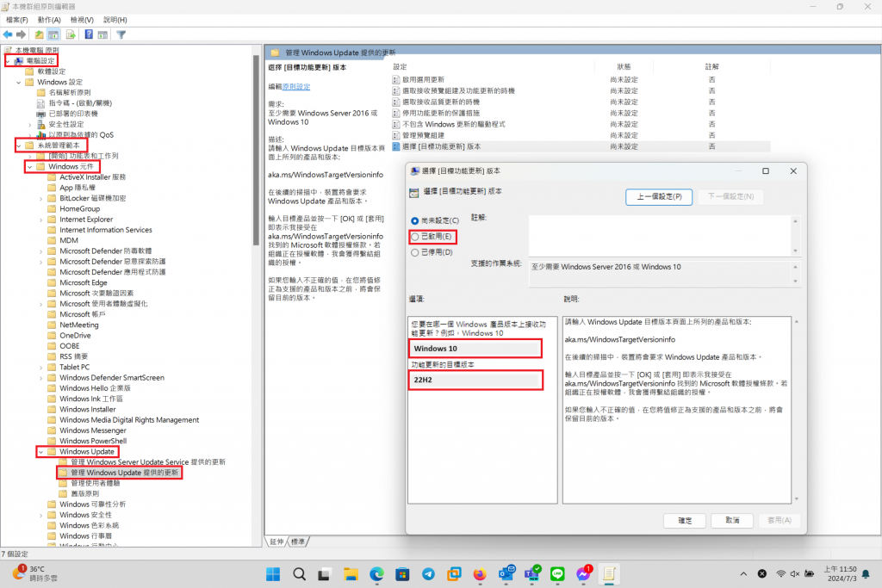Select the OneDrive tree folder

click(x=76, y=336)
